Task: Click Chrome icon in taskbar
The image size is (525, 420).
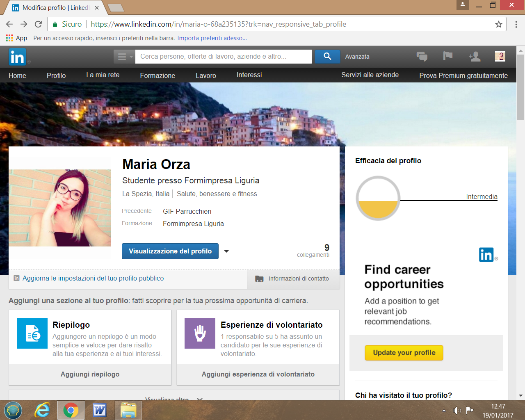Action: pyautogui.click(x=71, y=410)
